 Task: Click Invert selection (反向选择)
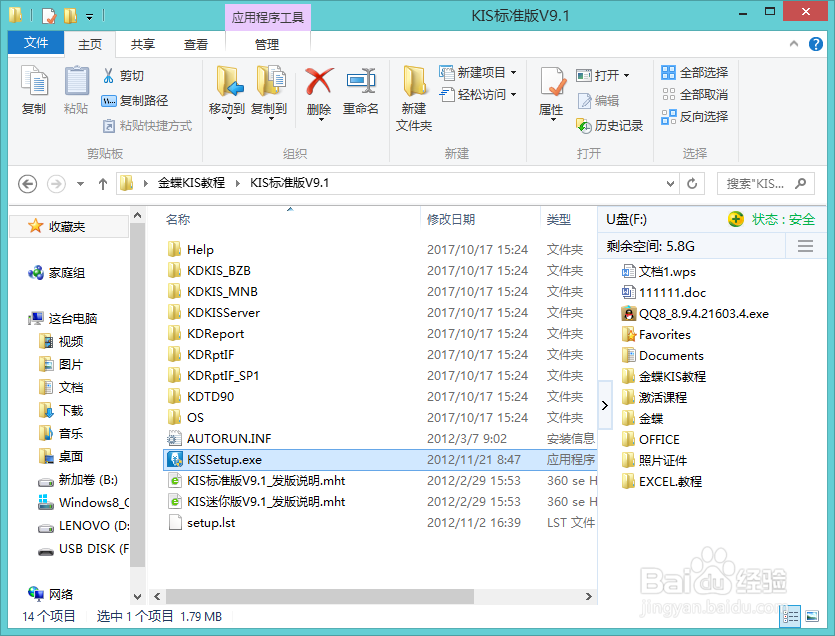click(694, 116)
